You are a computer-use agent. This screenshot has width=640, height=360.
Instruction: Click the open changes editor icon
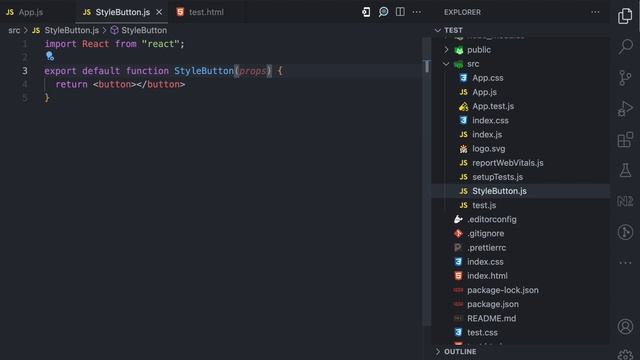click(366, 12)
